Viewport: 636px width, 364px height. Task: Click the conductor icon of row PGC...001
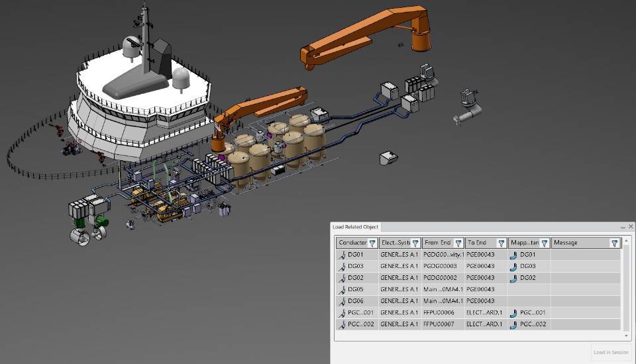[343, 312]
